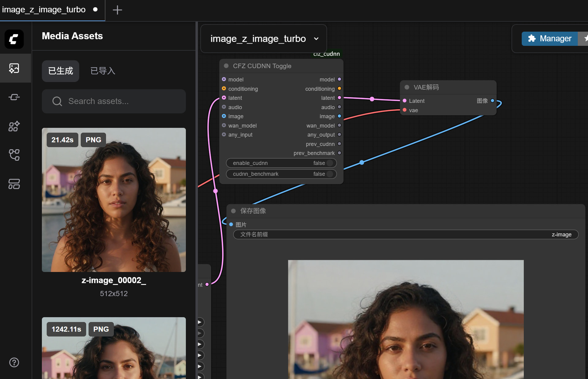Image resolution: width=588 pixels, height=379 pixels.
Task: Open the queue sidebar icon
Action: 14,97
